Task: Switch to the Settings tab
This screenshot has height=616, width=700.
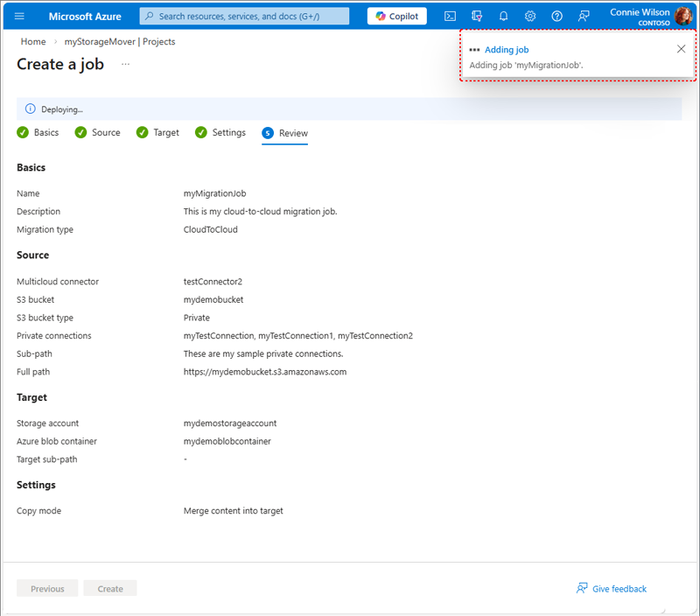Action: pyautogui.click(x=220, y=133)
